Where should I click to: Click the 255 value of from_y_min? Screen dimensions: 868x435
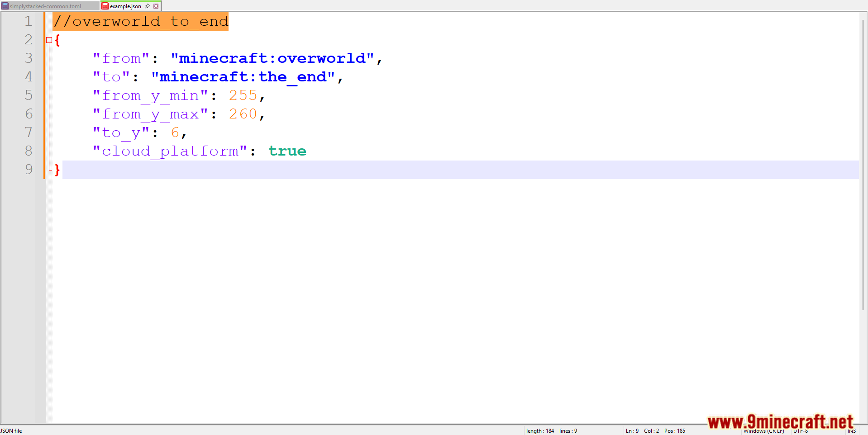pyautogui.click(x=243, y=95)
